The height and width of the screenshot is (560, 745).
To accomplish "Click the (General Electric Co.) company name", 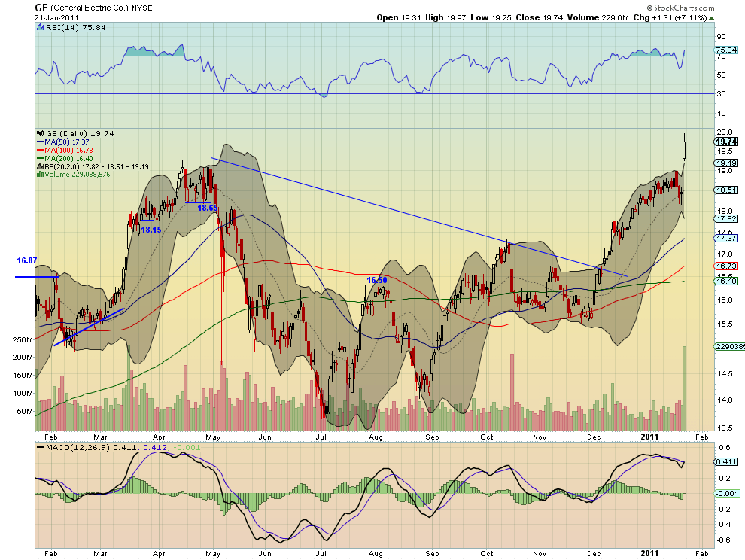I will click(x=90, y=8).
